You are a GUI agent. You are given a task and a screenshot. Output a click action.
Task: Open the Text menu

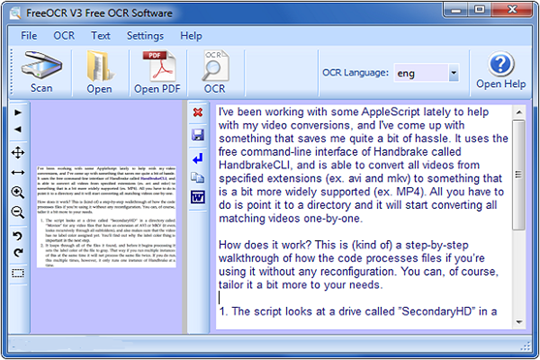click(x=101, y=35)
